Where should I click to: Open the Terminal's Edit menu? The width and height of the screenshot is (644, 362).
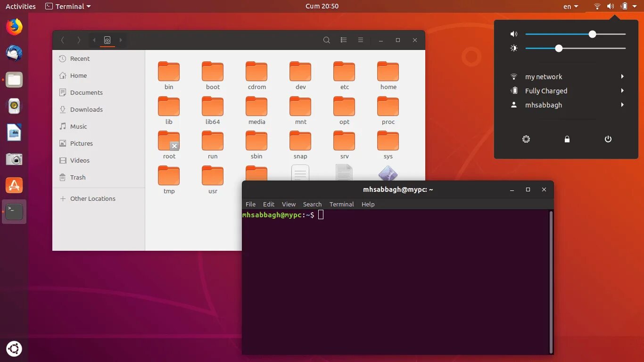point(268,204)
